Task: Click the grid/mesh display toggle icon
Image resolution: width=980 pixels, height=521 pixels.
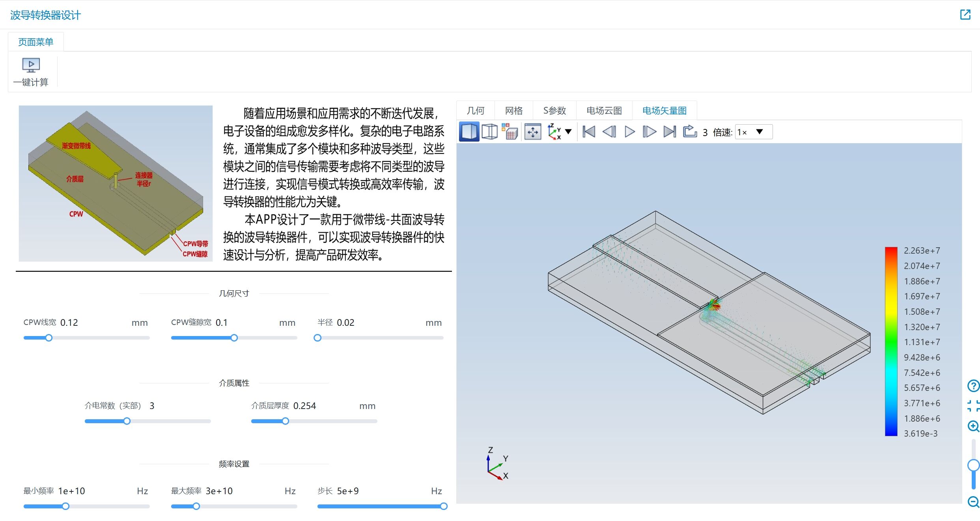Action: pos(511,132)
